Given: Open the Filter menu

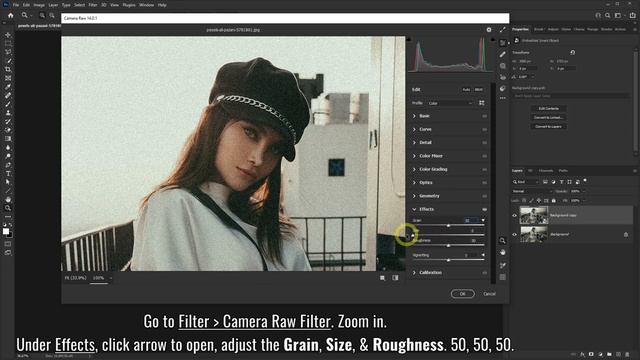Looking at the screenshot, I should [93, 5].
